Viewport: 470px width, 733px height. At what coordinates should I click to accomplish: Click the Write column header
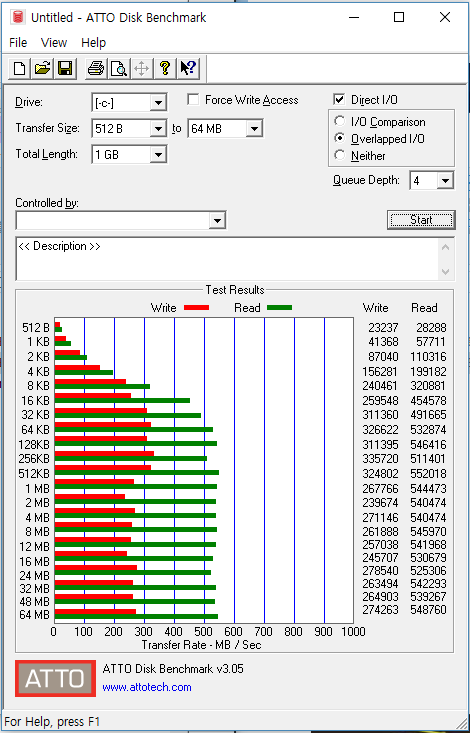(x=376, y=308)
